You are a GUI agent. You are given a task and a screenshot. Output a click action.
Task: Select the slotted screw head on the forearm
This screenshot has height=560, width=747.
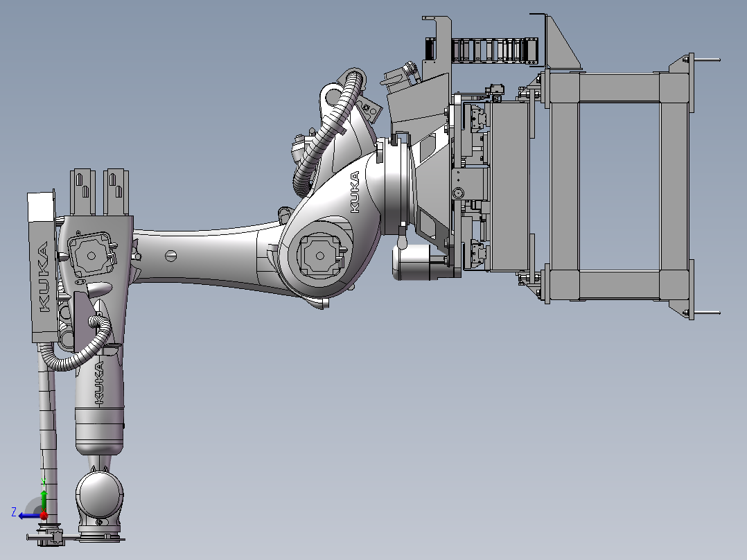[171, 256]
